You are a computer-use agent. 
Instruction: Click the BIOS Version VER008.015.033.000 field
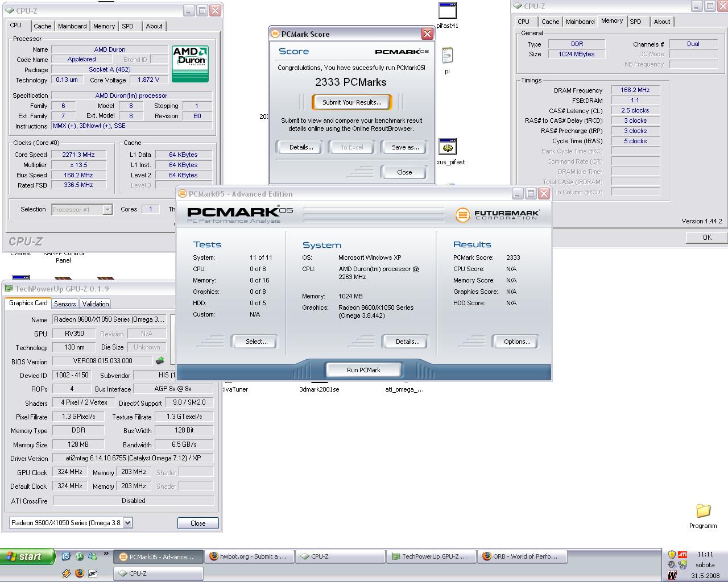pos(102,361)
